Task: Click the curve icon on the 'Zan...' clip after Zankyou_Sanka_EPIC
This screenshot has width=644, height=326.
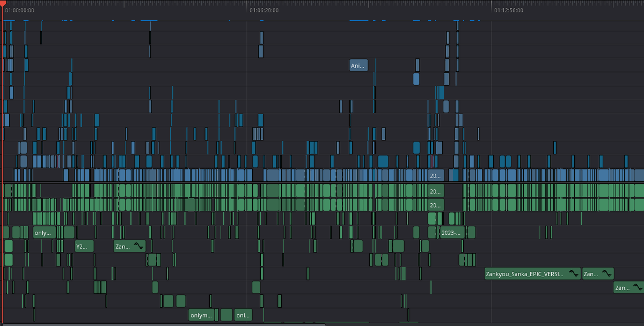Action: [607, 274]
